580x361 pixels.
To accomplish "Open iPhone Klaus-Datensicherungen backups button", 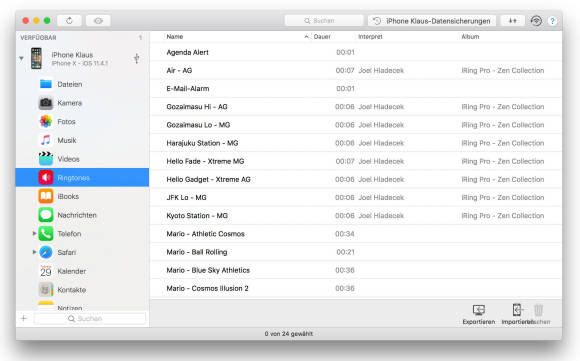I will tap(431, 21).
